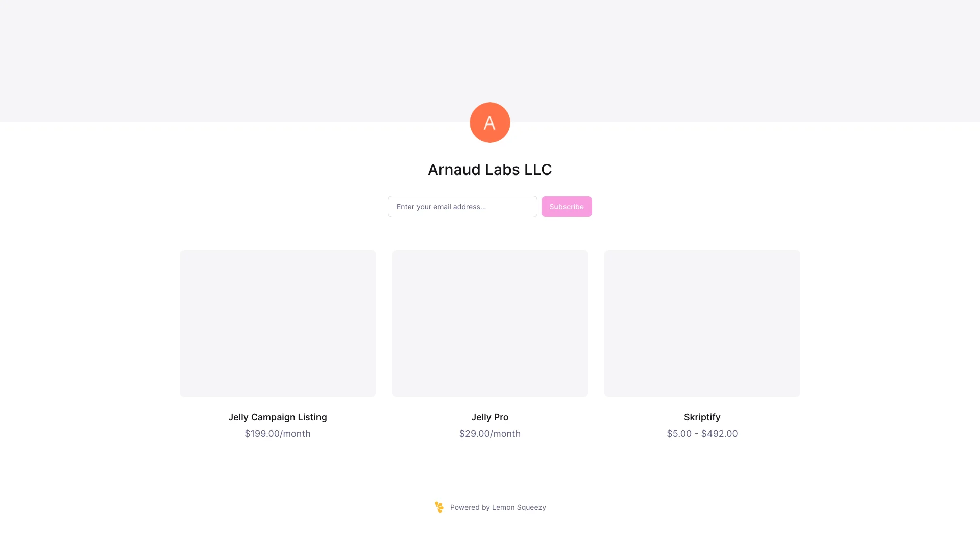Click the Powered by Lemon Squeezy link
The width and height of the screenshot is (980, 551).
(490, 507)
